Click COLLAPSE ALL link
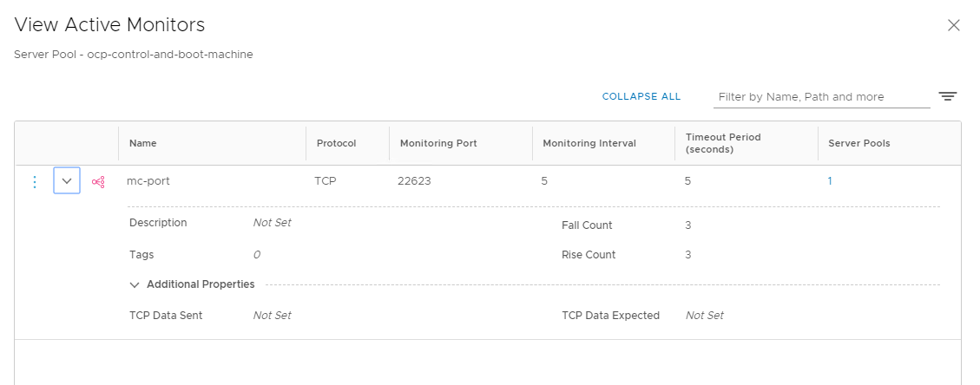 coord(641,97)
